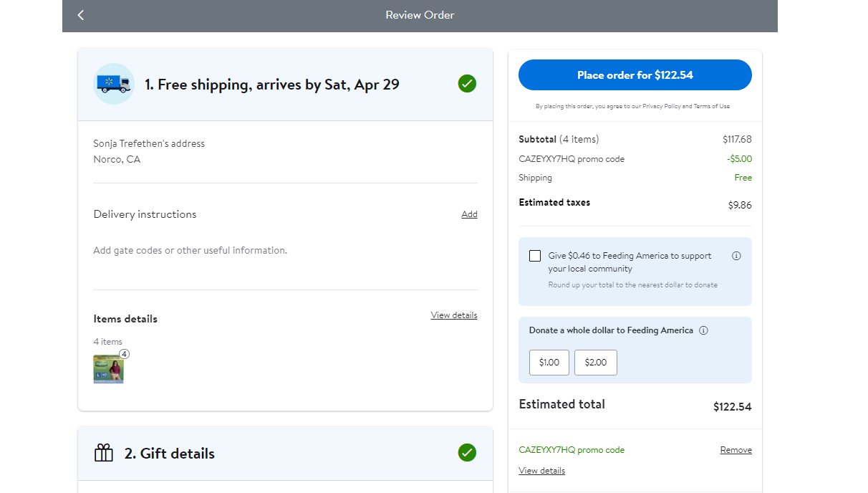Click the gift box icon
868x493 pixels.
click(104, 453)
